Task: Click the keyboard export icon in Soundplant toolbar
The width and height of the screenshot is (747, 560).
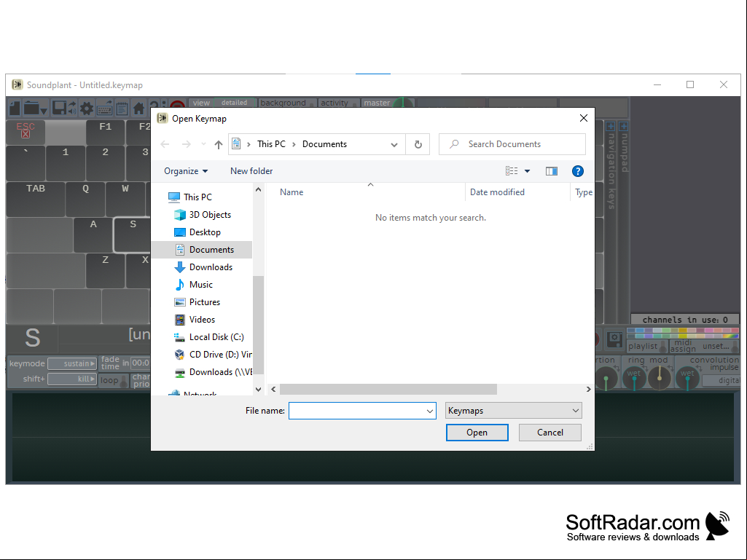Action: tap(104, 109)
